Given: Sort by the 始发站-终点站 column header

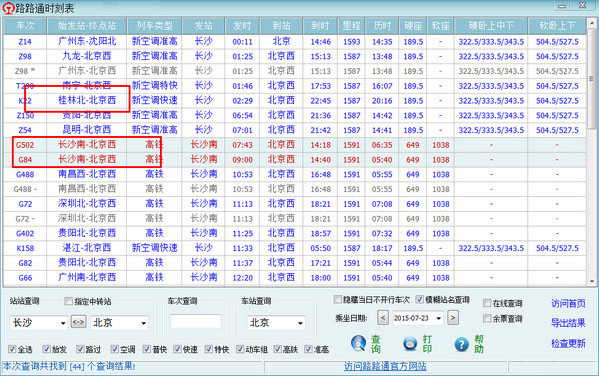Looking at the screenshot, I should pyautogui.click(x=87, y=26).
